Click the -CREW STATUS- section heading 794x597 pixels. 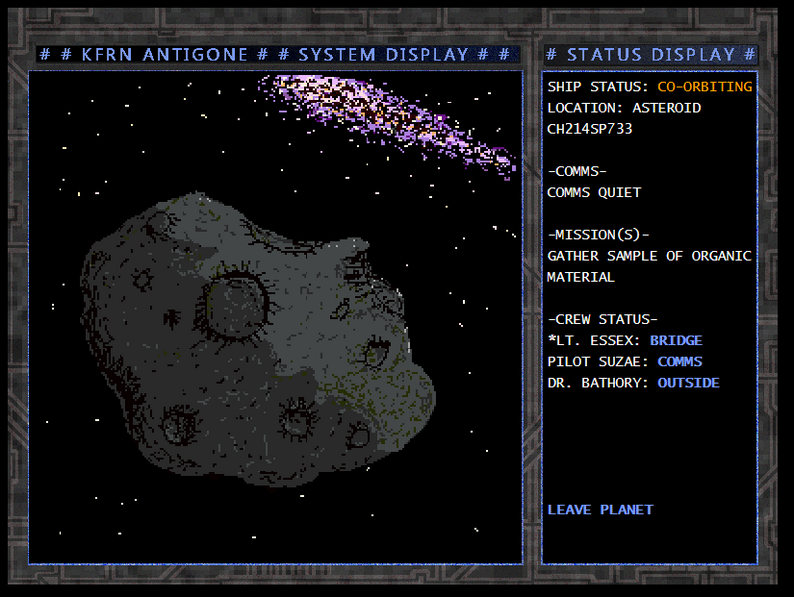point(602,320)
